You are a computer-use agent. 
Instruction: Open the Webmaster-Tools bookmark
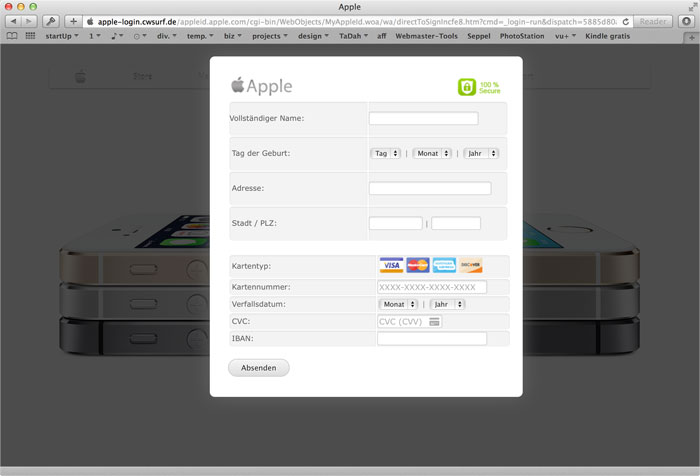(x=426, y=36)
